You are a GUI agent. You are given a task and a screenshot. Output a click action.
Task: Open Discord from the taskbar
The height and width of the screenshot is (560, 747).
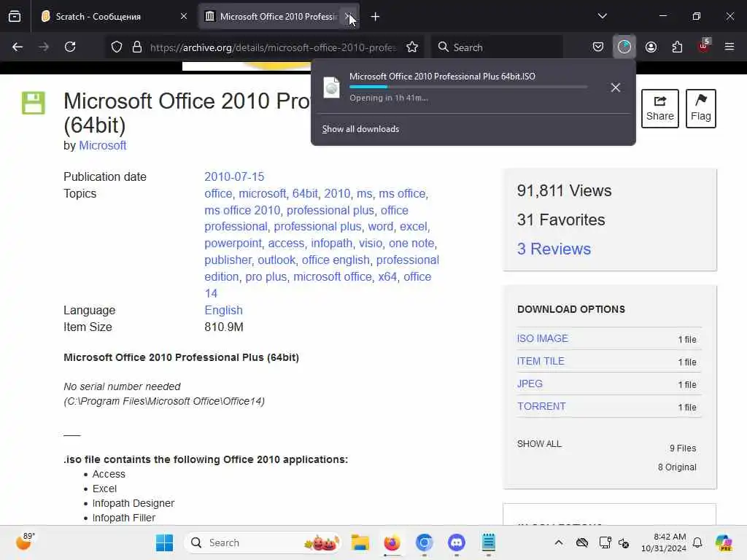click(457, 542)
